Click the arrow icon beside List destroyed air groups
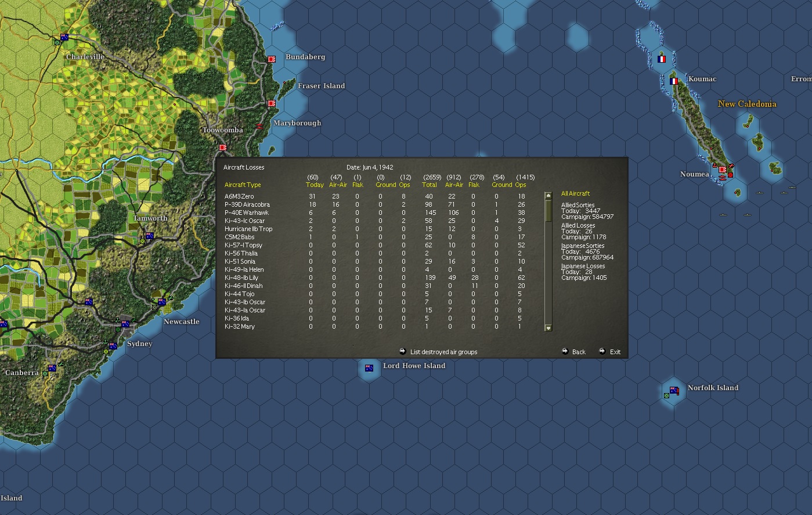This screenshot has height=515, width=812. click(403, 351)
